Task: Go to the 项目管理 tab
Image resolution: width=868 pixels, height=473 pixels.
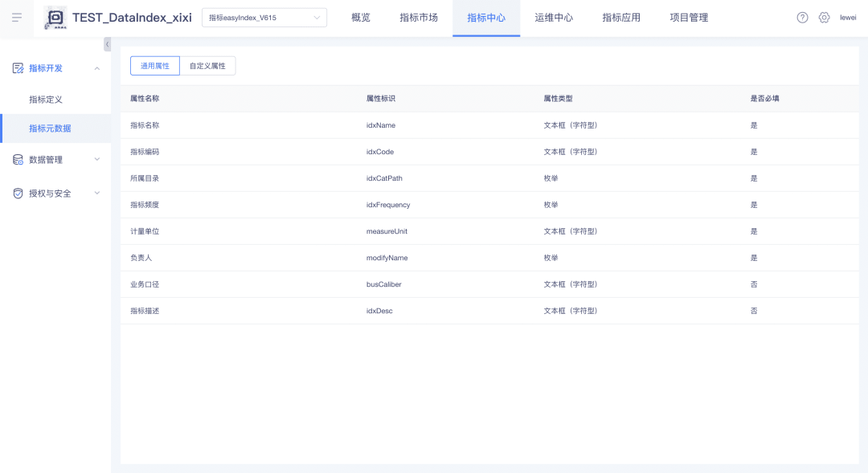Action: coord(689,18)
